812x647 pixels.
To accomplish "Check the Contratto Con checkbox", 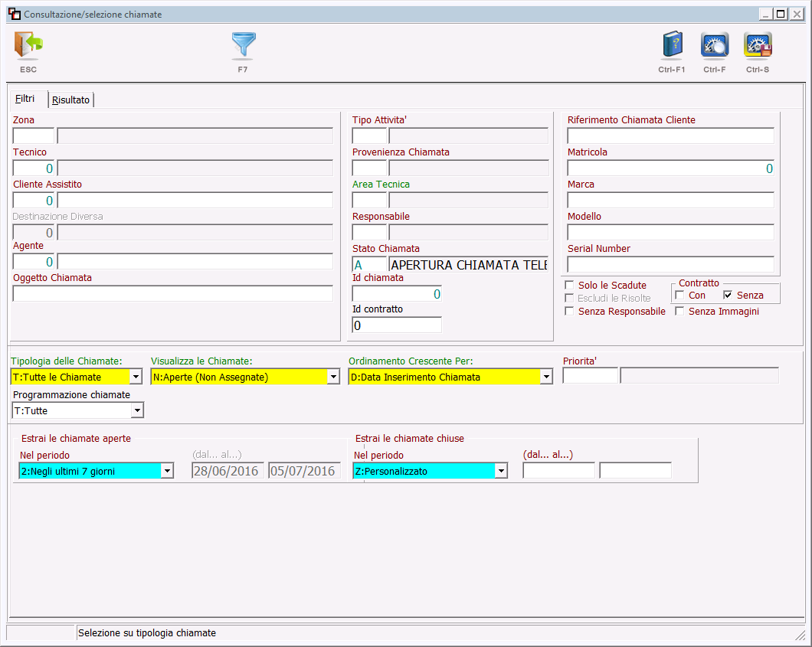I will point(679,295).
